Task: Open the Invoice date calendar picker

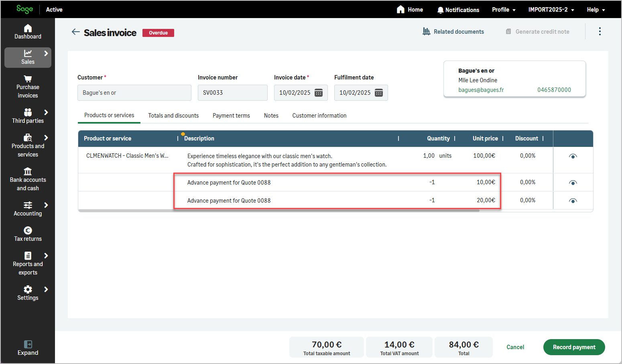Action: tap(319, 93)
